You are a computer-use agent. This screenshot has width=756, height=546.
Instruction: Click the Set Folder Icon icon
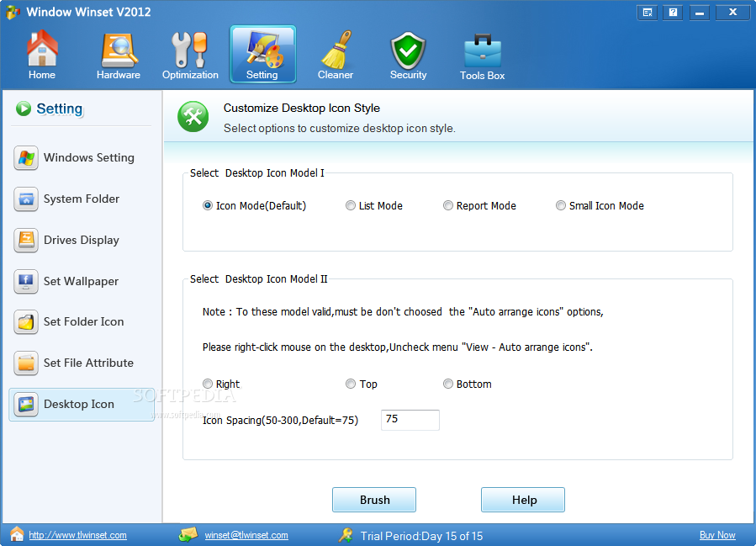[x=26, y=321]
